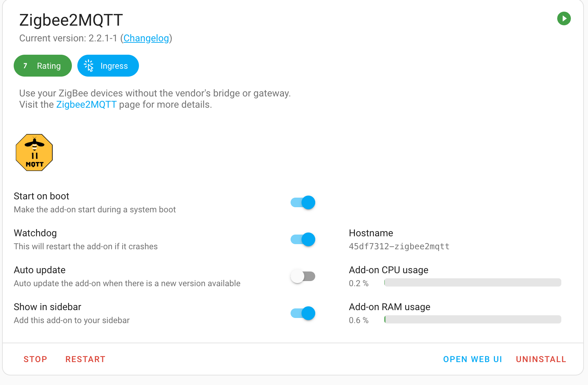Click the Add-on CPU usage progress bar
The image size is (588, 385).
click(x=472, y=283)
